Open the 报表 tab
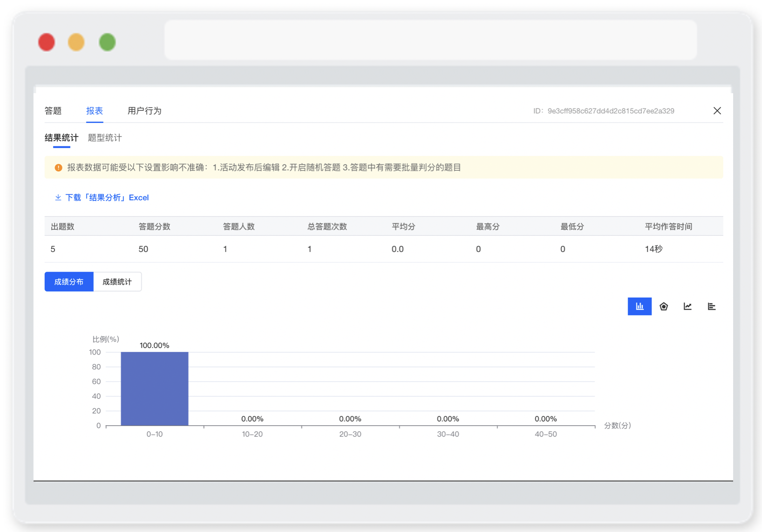 (95, 111)
